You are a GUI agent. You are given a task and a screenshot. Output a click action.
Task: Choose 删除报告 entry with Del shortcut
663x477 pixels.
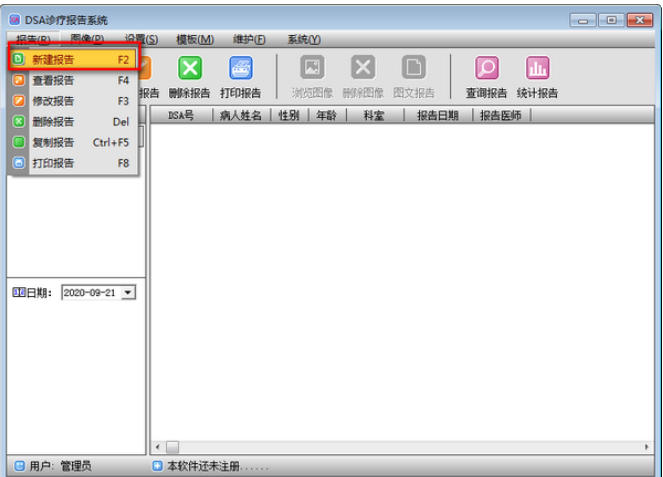click(73, 122)
